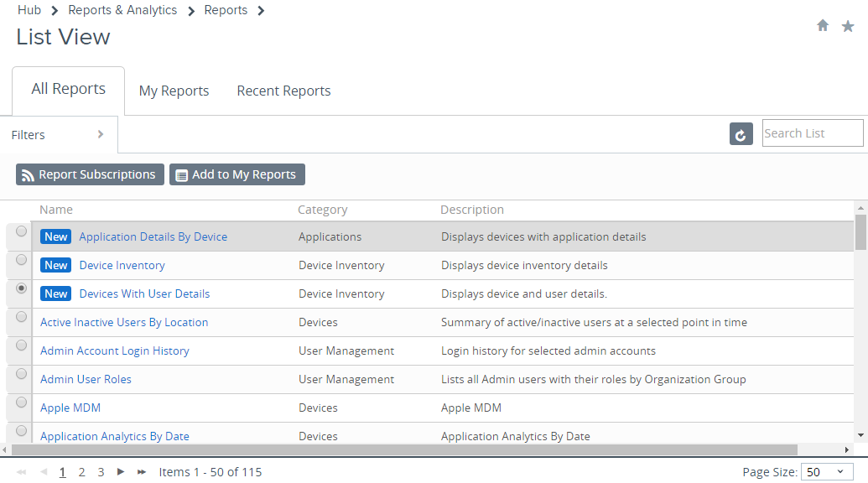Click into the Search List field
868x483 pixels.
click(x=812, y=133)
